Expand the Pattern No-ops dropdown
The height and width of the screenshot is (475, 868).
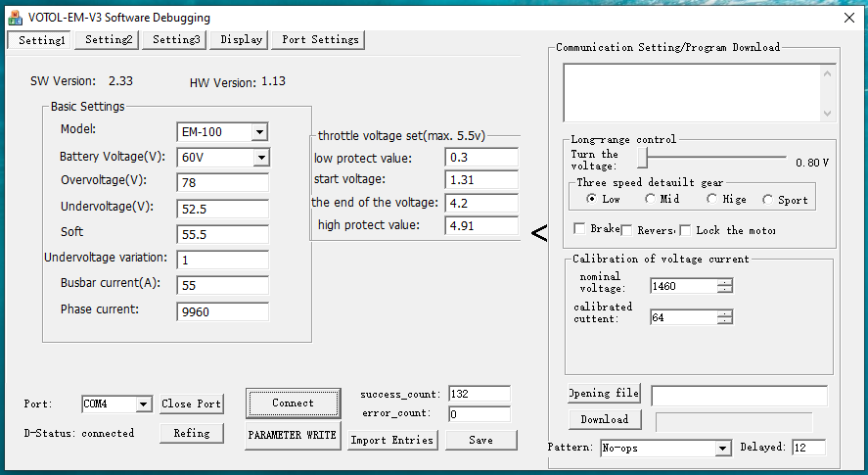(722, 449)
